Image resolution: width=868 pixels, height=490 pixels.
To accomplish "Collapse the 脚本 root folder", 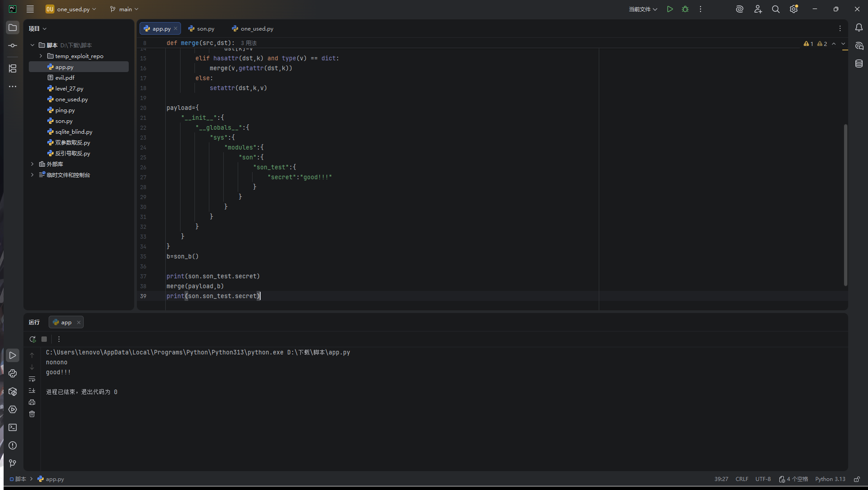I will (32, 45).
